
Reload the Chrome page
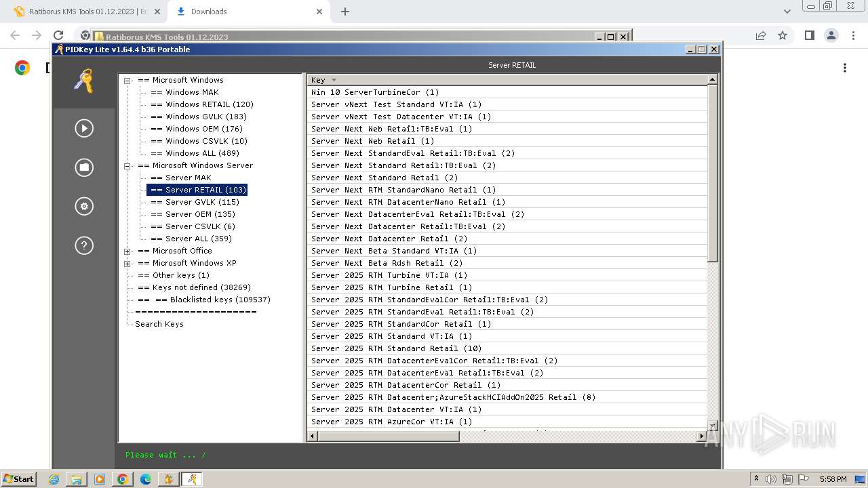click(58, 35)
